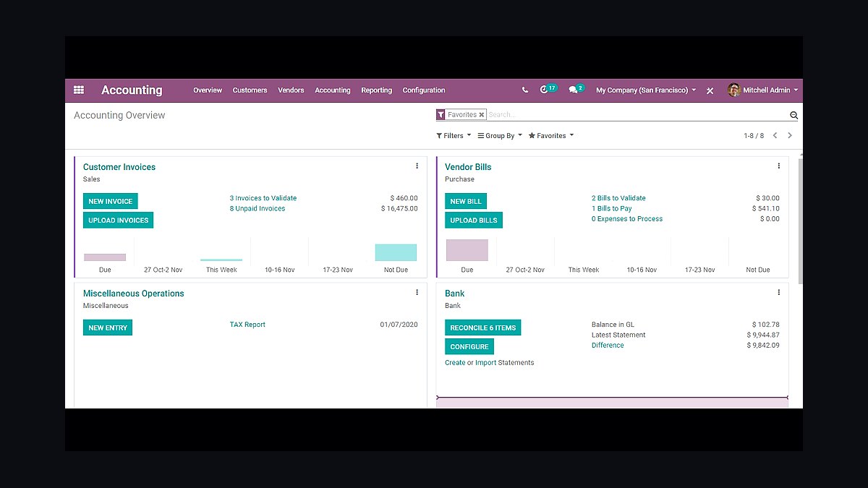
Task: Expand the Filters dropdown
Action: point(454,136)
